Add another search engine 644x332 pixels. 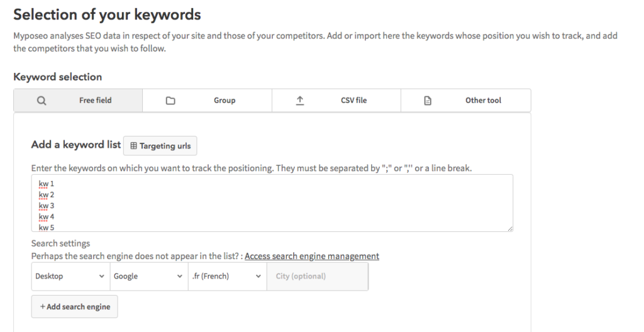point(74,306)
